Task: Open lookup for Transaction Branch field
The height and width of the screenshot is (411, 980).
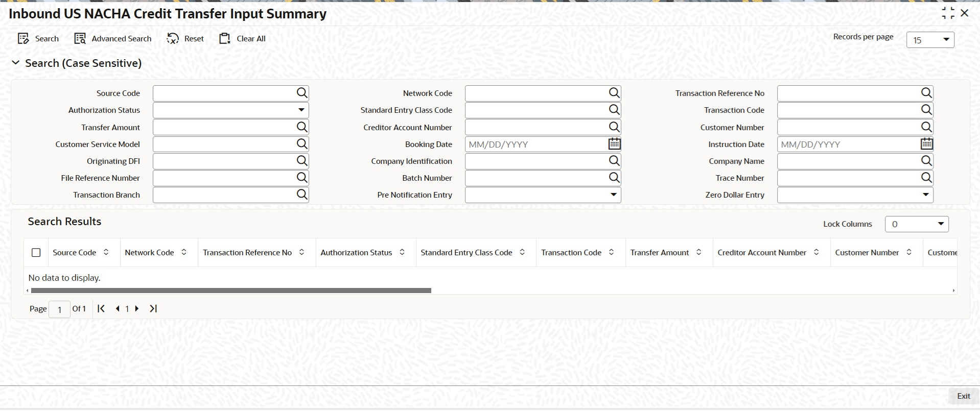Action: pyautogui.click(x=302, y=195)
